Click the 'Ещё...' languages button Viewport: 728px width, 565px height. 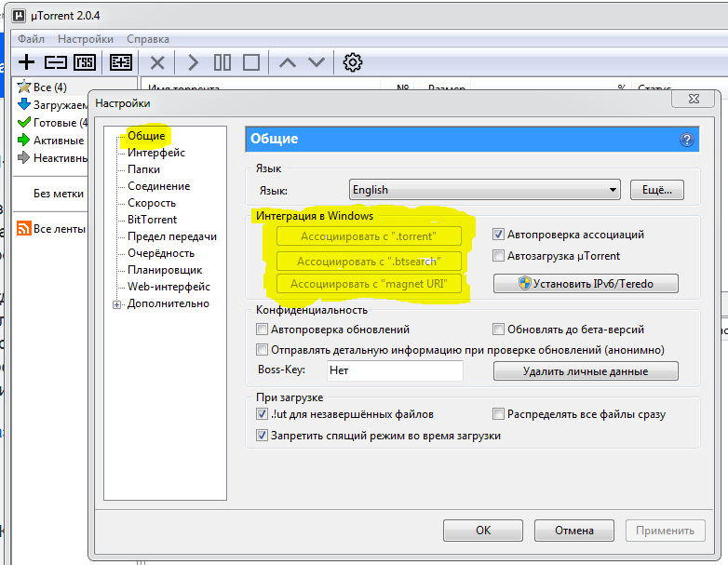tap(657, 190)
